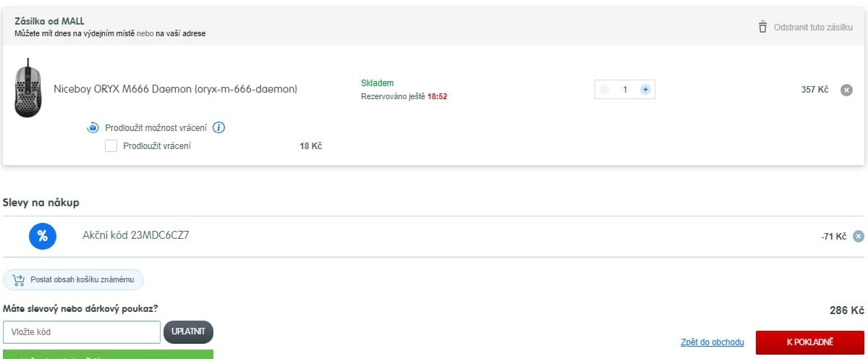This screenshot has width=868, height=359.
Task: Click the quantity field showing 1
Action: tap(625, 90)
